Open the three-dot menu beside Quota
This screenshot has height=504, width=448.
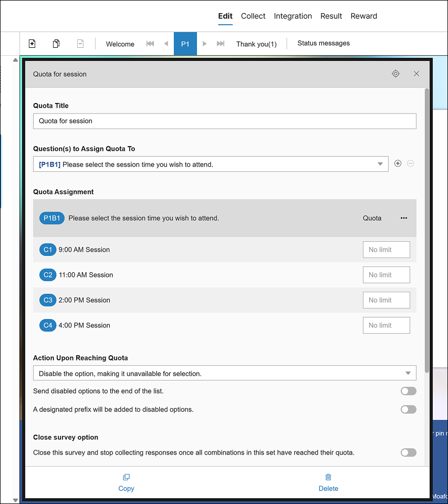(x=404, y=218)
